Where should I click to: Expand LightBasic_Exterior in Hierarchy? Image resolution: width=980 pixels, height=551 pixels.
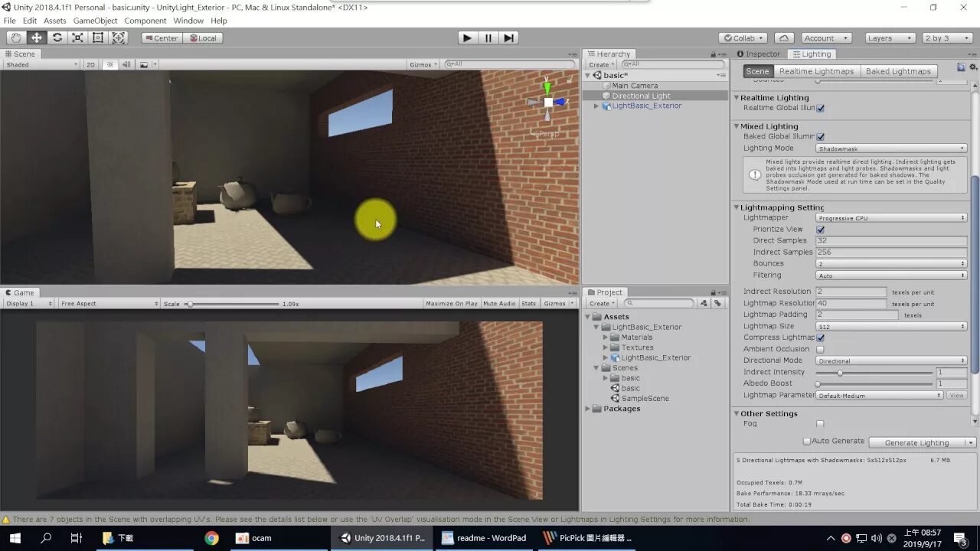tap(596, 106)
